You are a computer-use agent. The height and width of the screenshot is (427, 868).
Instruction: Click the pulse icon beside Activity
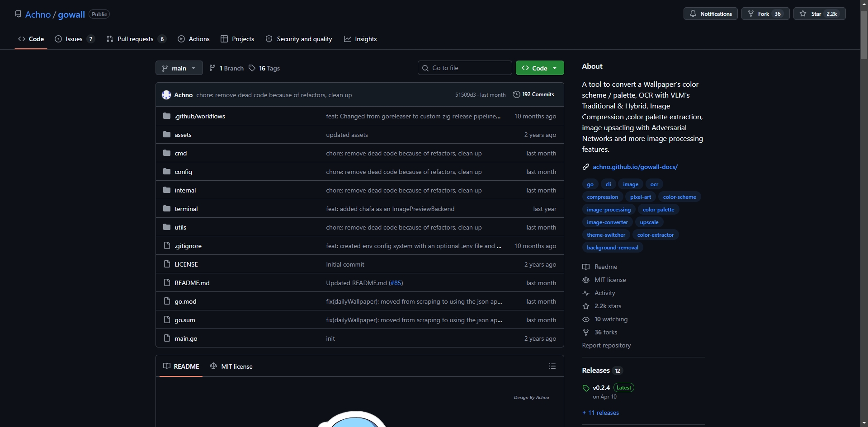pos(586,293)
